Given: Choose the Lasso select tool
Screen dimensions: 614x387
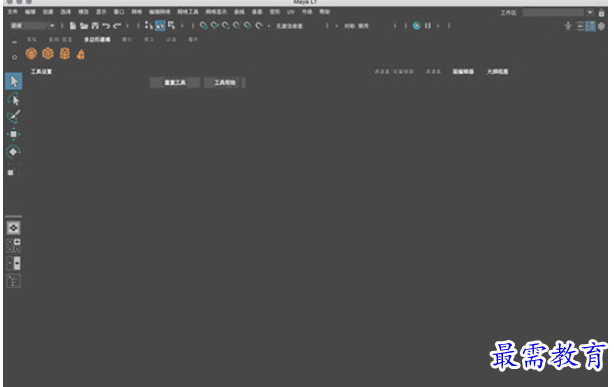Looking at the screenshot, I should coord(14,100).
